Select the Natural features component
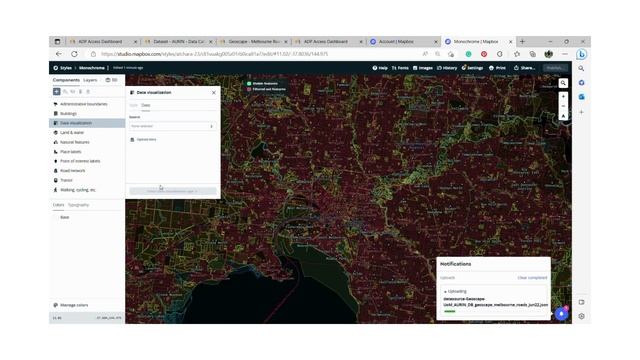 [87, 142]
